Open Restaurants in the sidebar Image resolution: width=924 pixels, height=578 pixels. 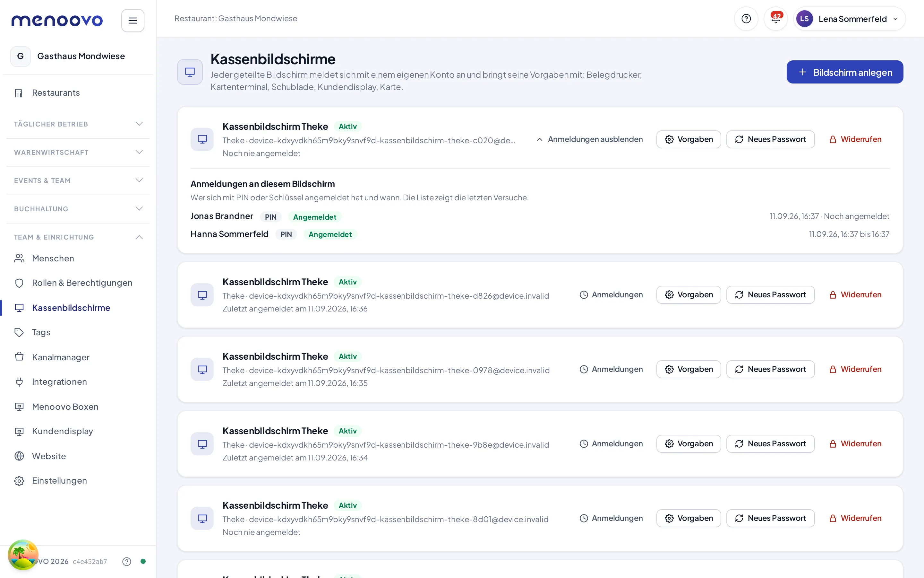[x=78, y=93]
